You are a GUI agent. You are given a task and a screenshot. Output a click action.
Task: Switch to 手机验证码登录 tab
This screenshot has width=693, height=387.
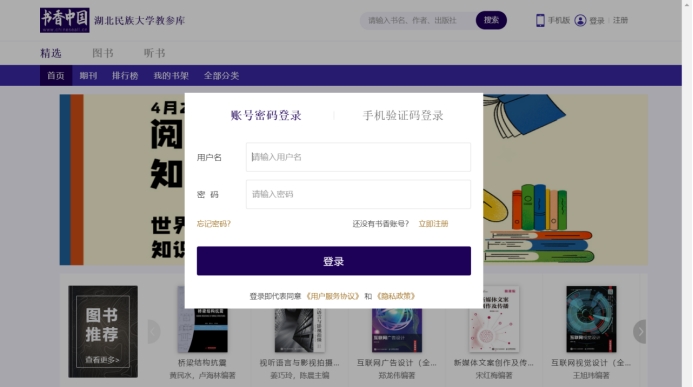click(403, 116)
